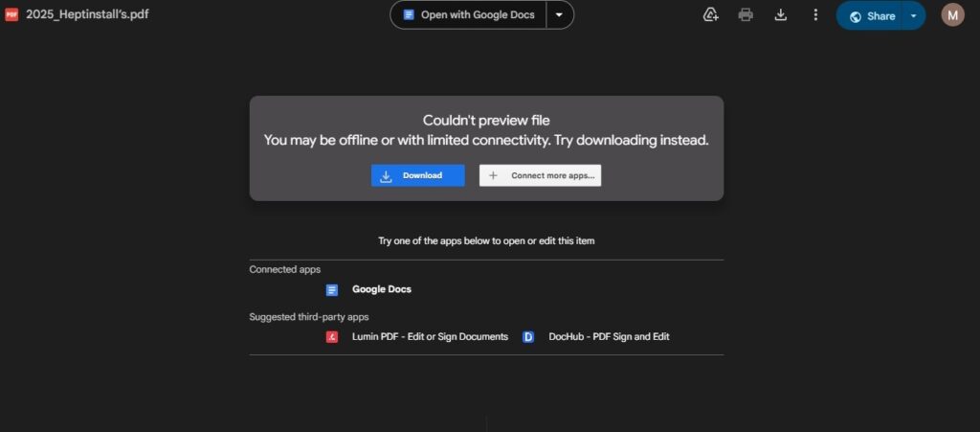Open the three-dot More actions menu
This screenshot has width=980, height=432.
(x=815, y=15)
